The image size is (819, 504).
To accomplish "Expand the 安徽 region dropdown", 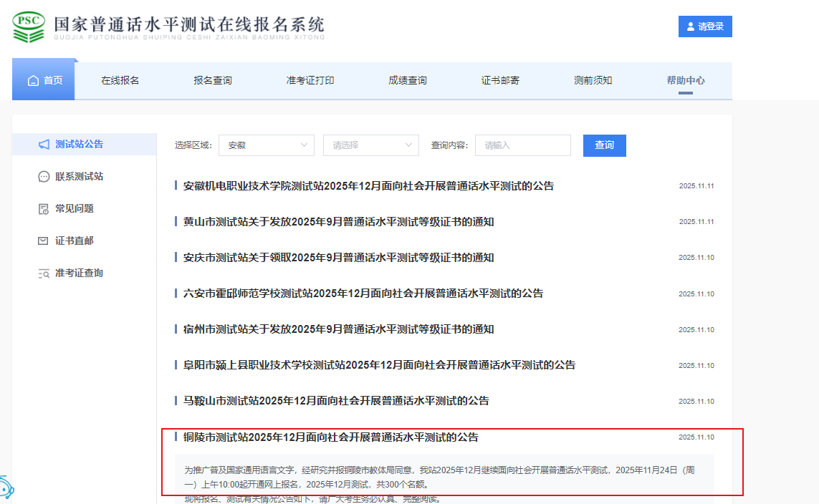I will tap(266, 145).
